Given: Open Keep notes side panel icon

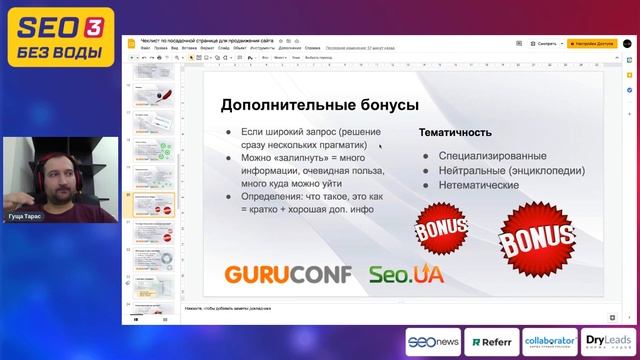Looking at the screenshot, I should [629, 75].
